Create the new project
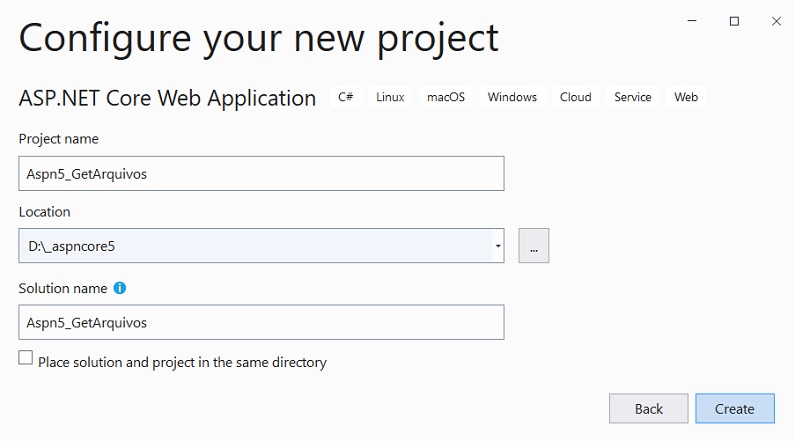The width and height of the screenshot is (795, 441). coord(735,409)
